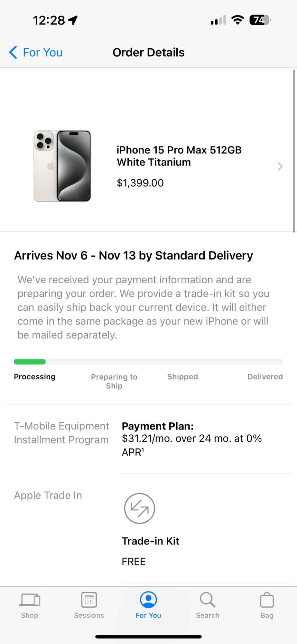The height and width of the screenshot is (644, 297).
Task: Tap the Trade-in Kit title
Action: point(151,541)
